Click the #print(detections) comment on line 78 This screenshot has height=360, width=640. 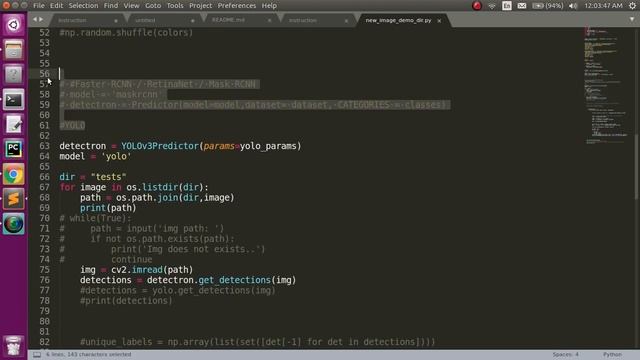pos(126,301)
